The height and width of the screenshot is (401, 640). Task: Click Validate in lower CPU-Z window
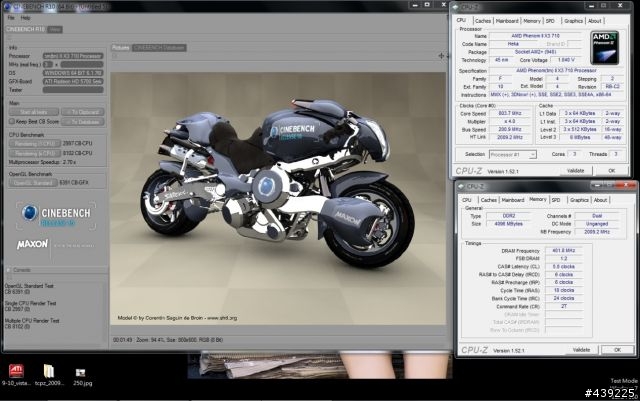581,350
